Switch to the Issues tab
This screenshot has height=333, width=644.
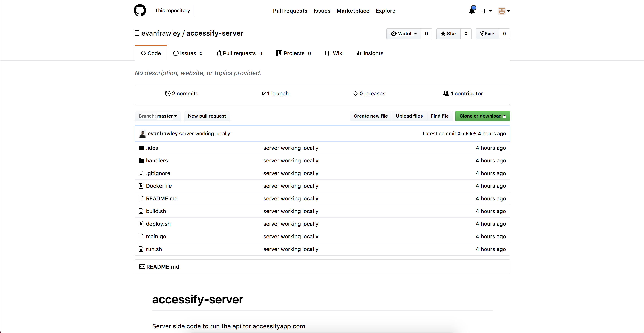click(x=188, y=53)
